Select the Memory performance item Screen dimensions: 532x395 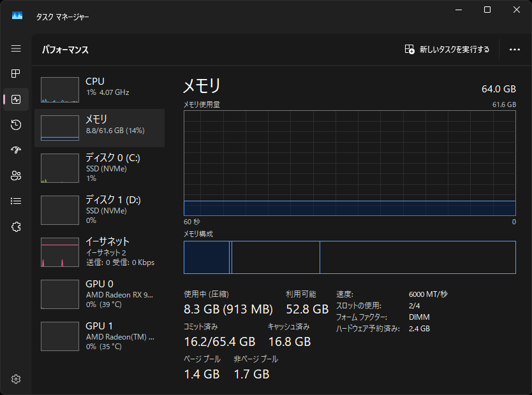pos(100,128)
